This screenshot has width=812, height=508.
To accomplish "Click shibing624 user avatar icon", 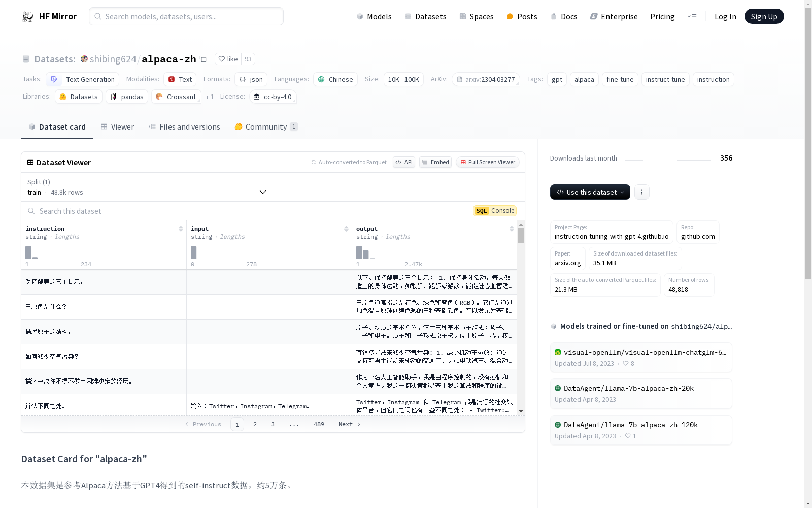I will click(x=84, y=59).
